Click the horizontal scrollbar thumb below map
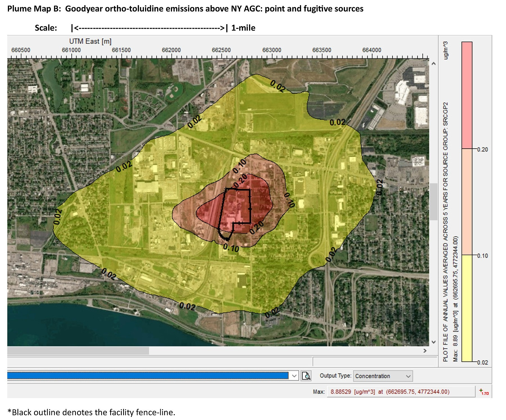 coord(78,351)
